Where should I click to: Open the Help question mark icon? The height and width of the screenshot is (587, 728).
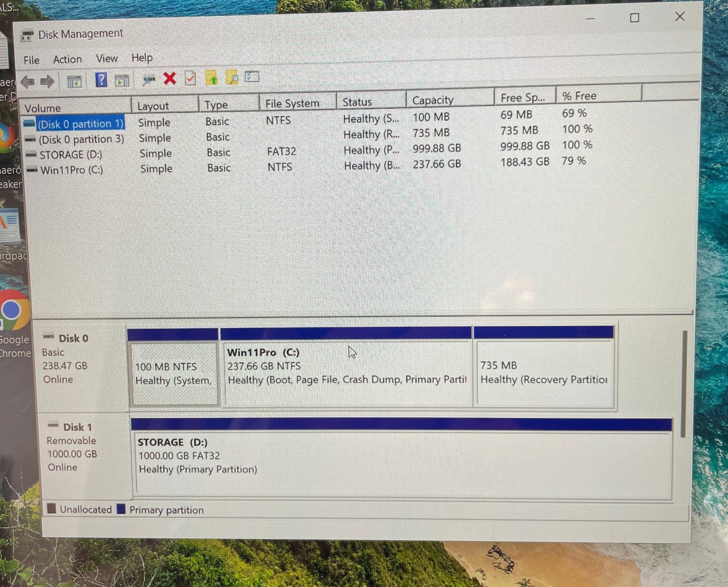tap(101, 80)
